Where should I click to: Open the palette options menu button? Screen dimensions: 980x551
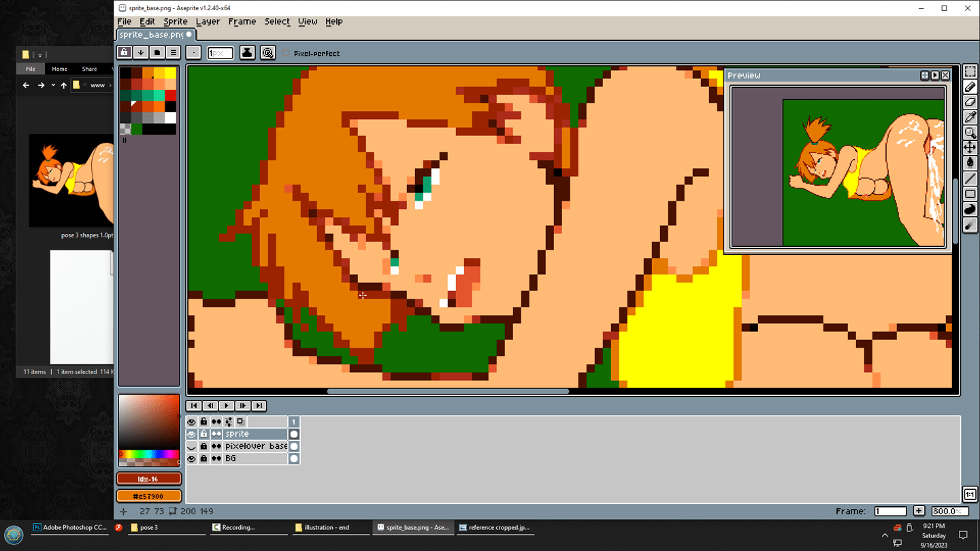174,52
